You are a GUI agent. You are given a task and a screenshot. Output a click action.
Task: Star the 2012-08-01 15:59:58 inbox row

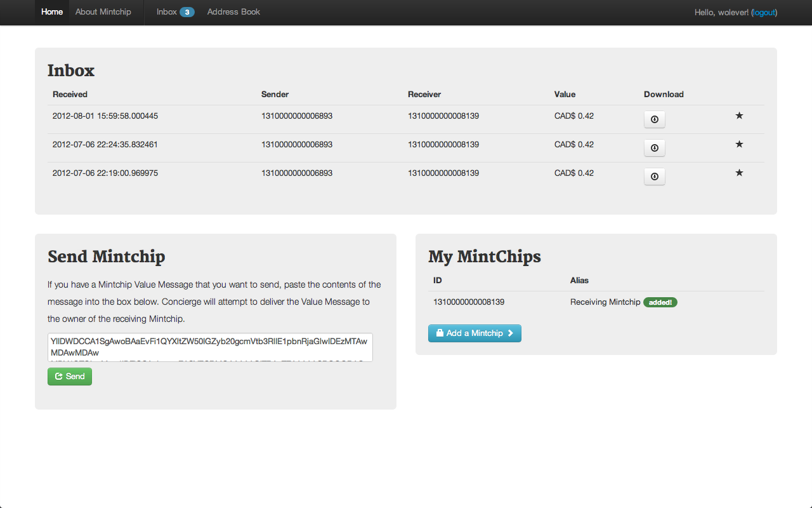point(739,116)
